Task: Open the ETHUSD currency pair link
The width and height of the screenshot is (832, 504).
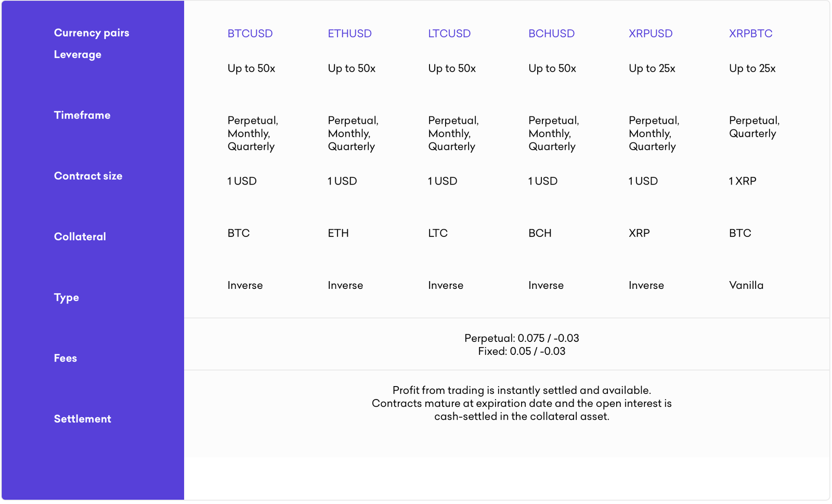Action: point(349,34)
